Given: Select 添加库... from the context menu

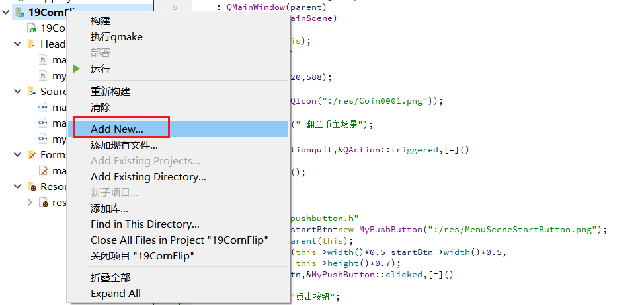Looking at the screenshot, I should pos(177,209).
